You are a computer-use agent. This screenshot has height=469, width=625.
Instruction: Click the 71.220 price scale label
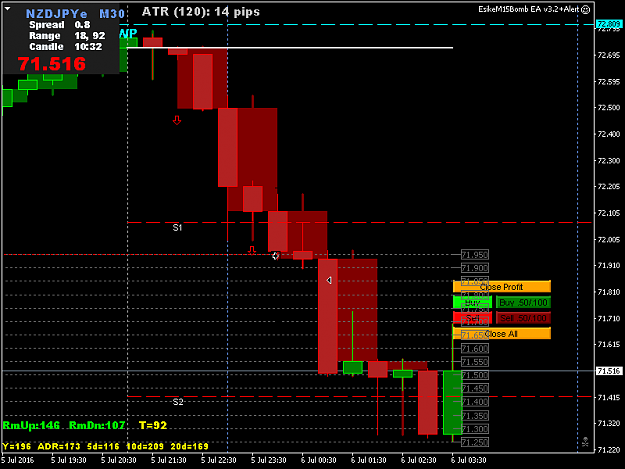pos(609,450)
